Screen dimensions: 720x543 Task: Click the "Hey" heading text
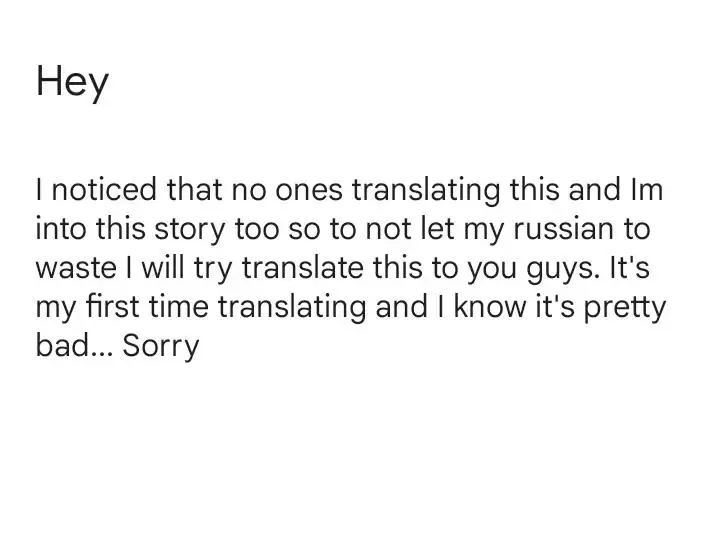[71, 84]
